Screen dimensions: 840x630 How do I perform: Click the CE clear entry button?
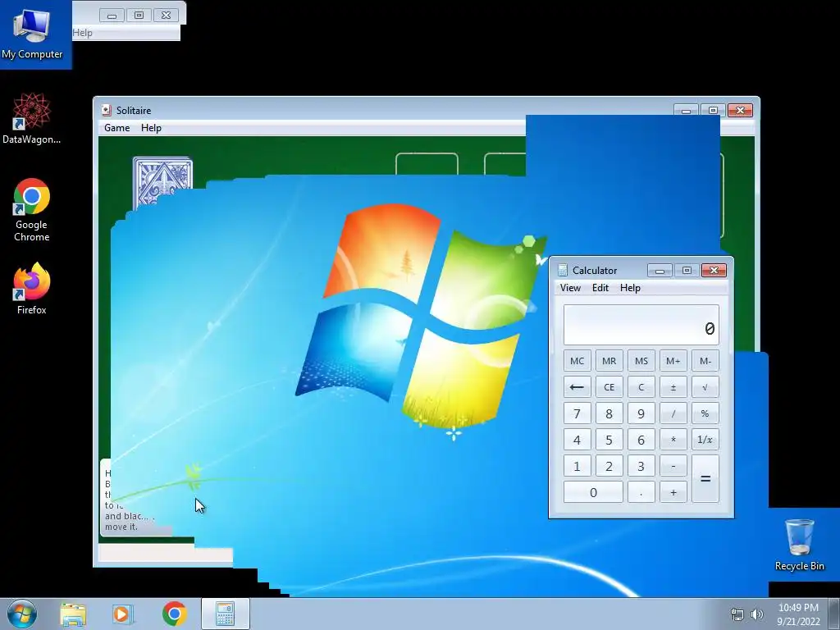tap(609, 387)
